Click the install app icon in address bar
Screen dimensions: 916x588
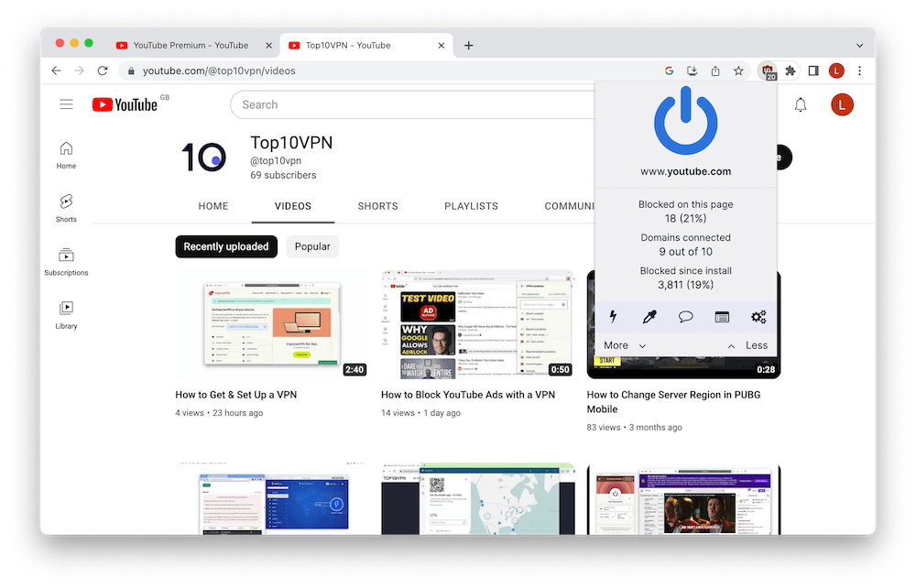692,71
